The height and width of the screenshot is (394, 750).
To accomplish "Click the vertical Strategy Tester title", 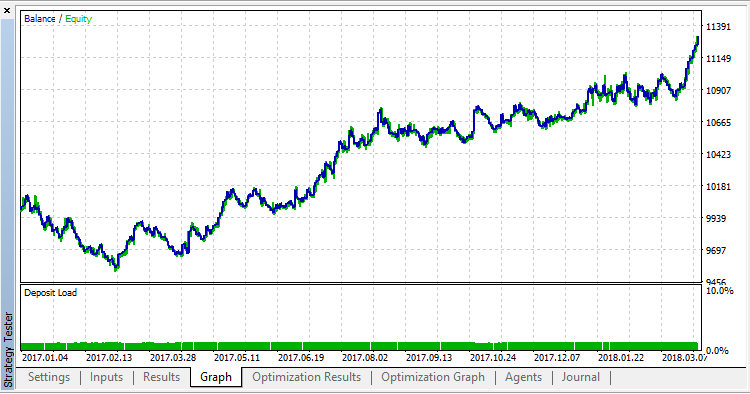I will tap(8, 350).
